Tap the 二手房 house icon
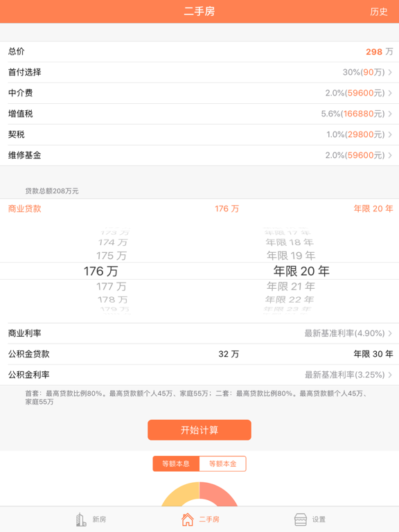399x532 pixels. point(187,519)
